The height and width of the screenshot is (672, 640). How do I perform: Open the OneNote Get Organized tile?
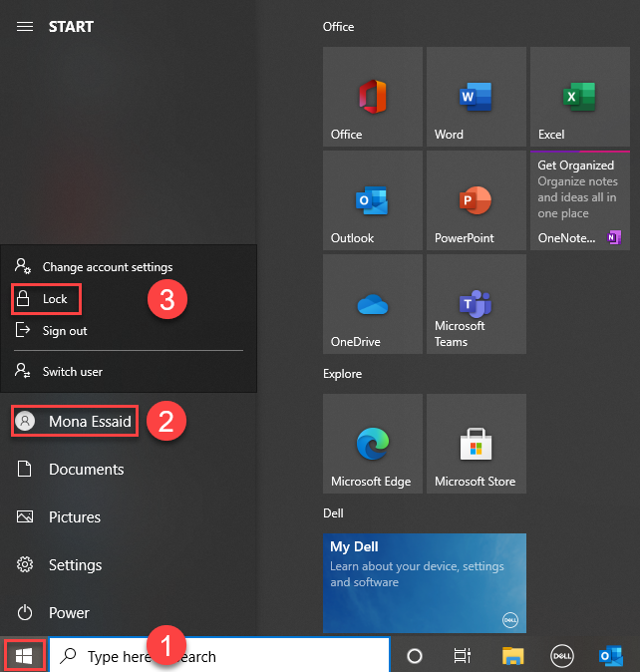(579, 200)
